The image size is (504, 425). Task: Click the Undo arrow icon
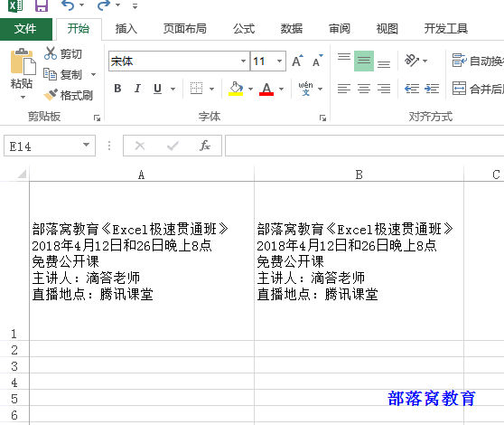[x=68, y=5]
